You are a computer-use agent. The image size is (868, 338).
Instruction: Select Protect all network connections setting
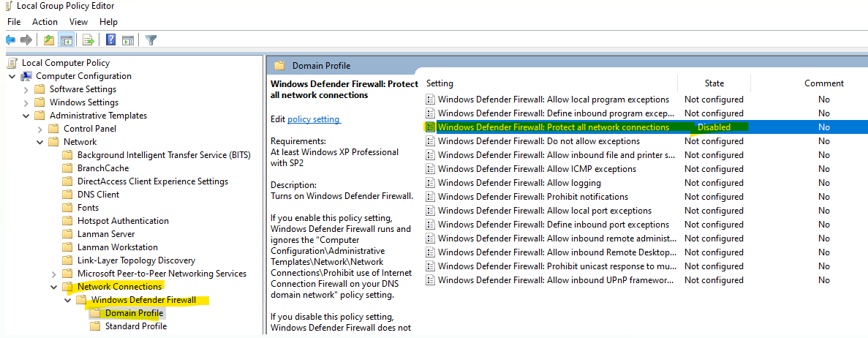pos(554,127)
